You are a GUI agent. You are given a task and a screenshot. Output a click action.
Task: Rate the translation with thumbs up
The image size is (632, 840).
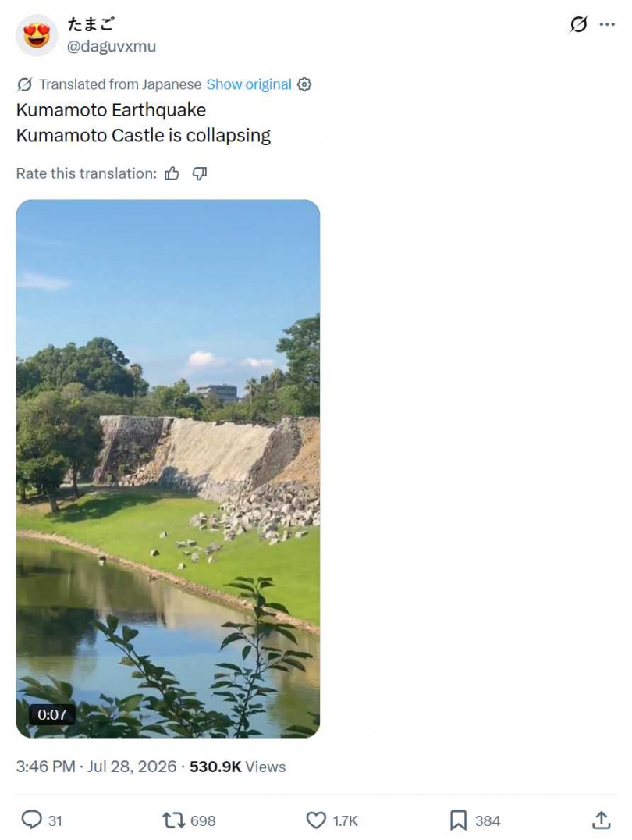coord(172,173)
